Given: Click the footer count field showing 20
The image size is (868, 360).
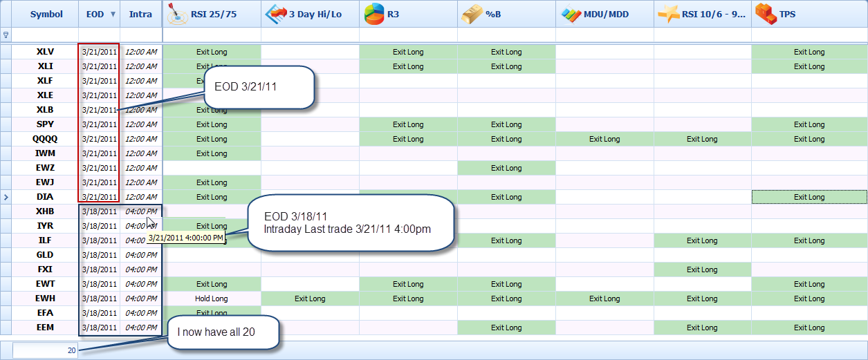Looking at the screenshot, I should click(45, 350).
